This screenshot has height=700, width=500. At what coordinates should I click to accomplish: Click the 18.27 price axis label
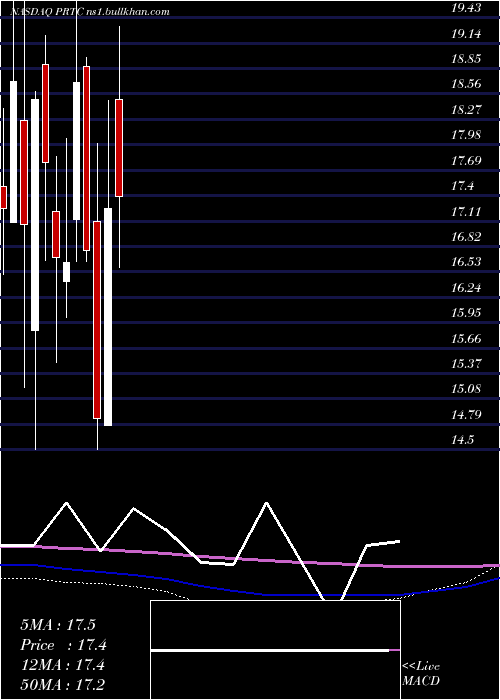[x=466, y=109]
